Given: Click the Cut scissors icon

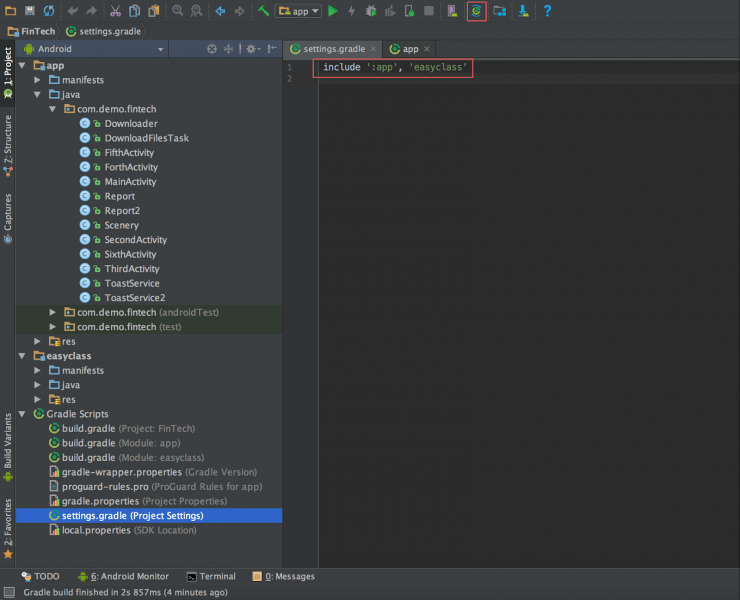Looking at the screenshot, I should point(116,11).
